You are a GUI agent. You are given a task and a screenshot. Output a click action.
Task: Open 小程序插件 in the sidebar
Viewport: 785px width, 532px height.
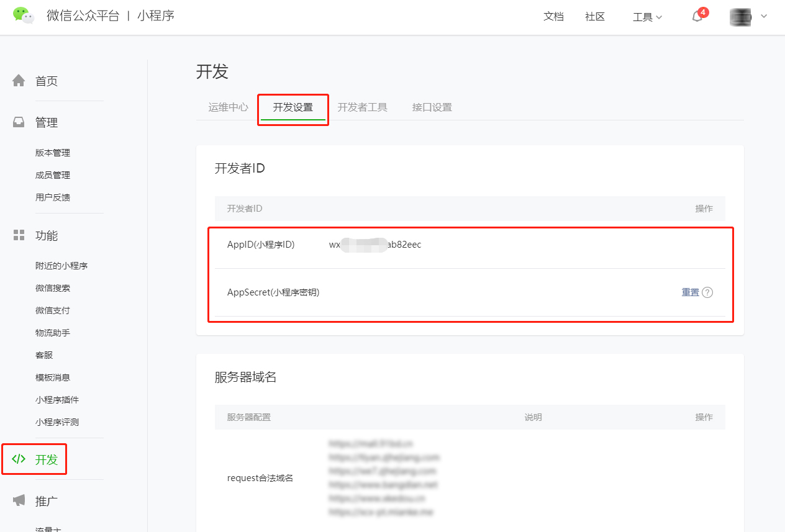[57, 400]
